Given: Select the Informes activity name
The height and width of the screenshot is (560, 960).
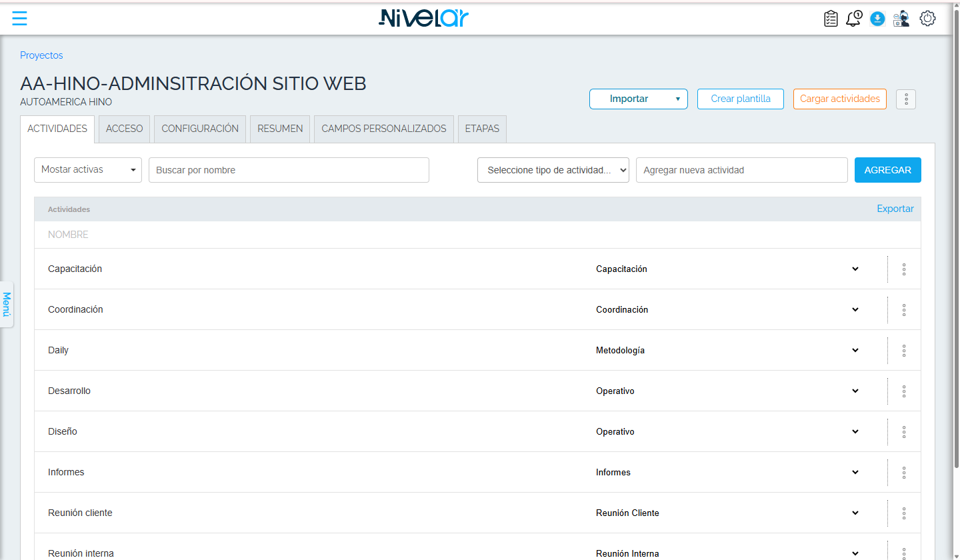Looking at the screenshot, I should [66, 472].
